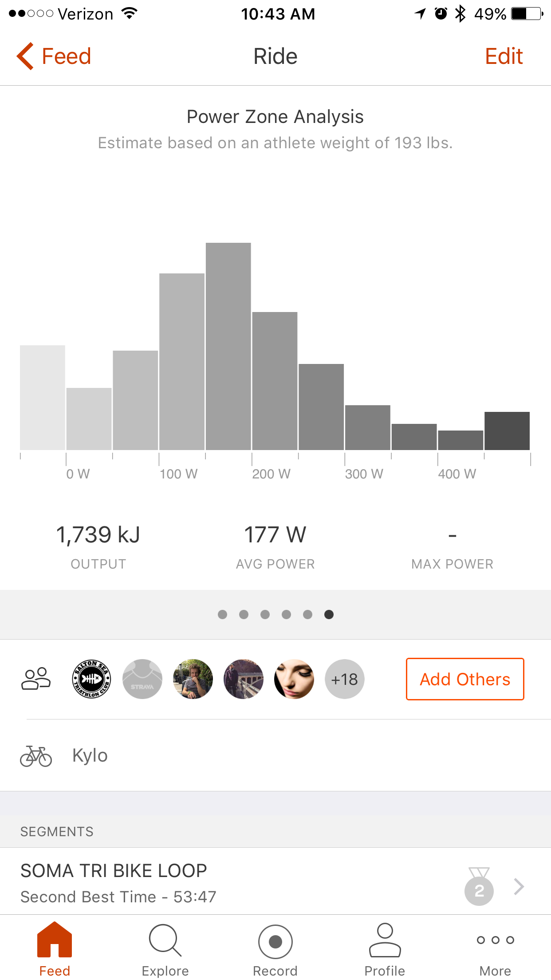
Task: Open the Kylo bike entry
Action: click(90, 756)
